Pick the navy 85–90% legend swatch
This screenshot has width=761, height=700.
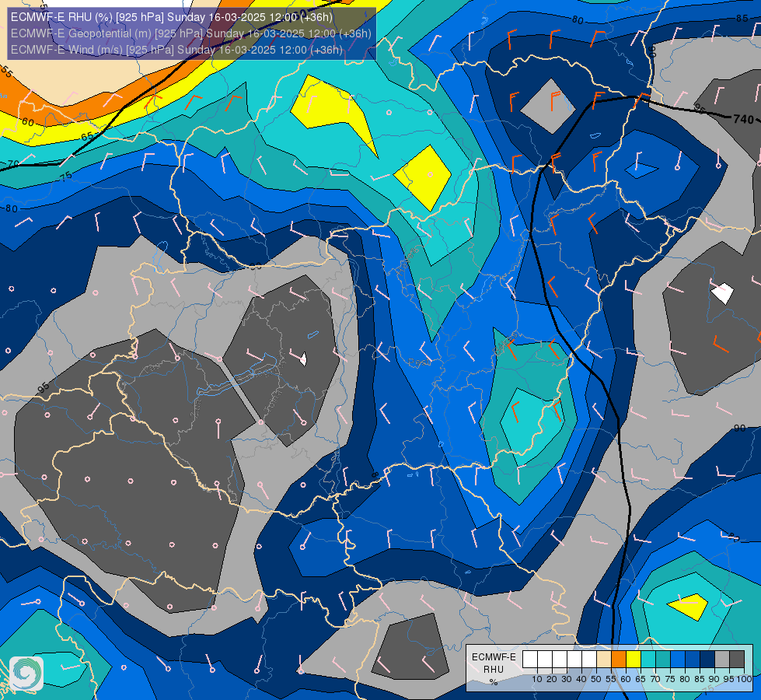point(707,660)
